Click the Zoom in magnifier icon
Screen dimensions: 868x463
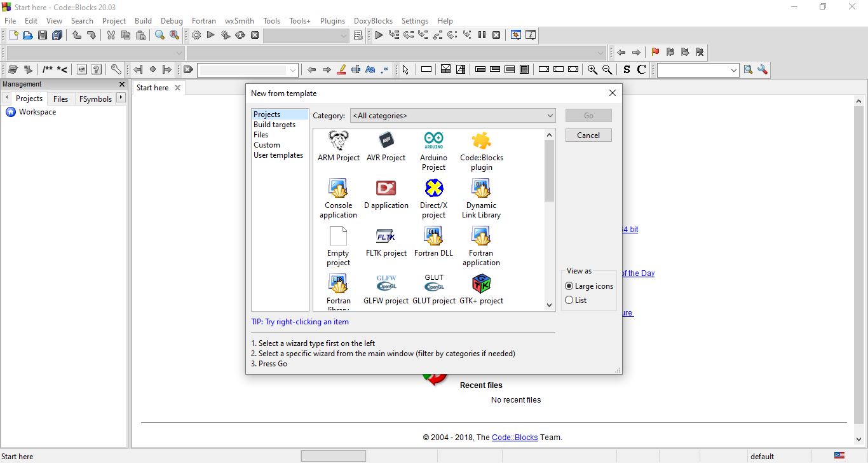coord(592,70)
